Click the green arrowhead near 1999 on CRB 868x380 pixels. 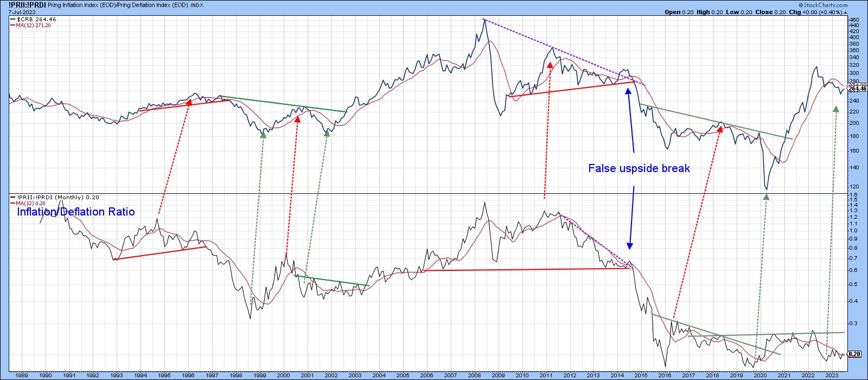pos(263,134)
